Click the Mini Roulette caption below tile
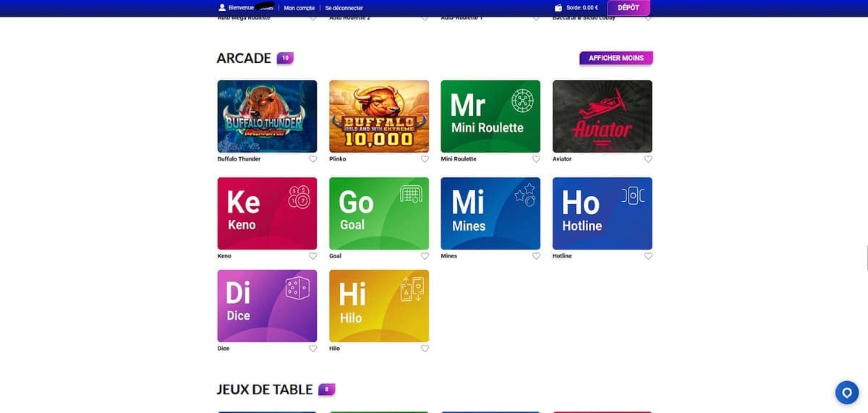The width and height of the screenshot is (868, 413). click(x=459, y=159)
